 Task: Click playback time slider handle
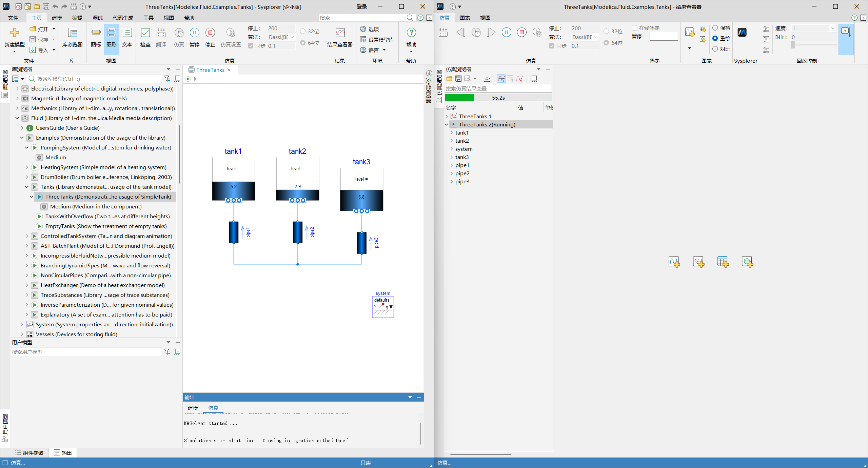[793, 45]
